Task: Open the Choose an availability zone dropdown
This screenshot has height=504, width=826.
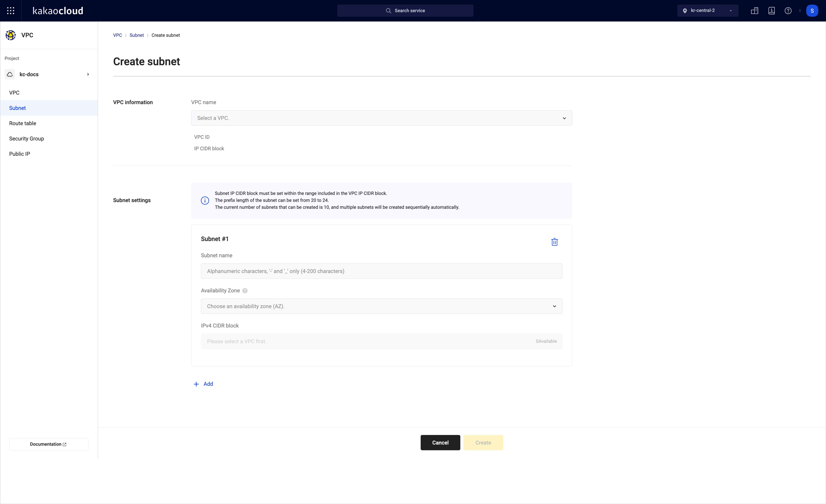Action: pos(381,306)
